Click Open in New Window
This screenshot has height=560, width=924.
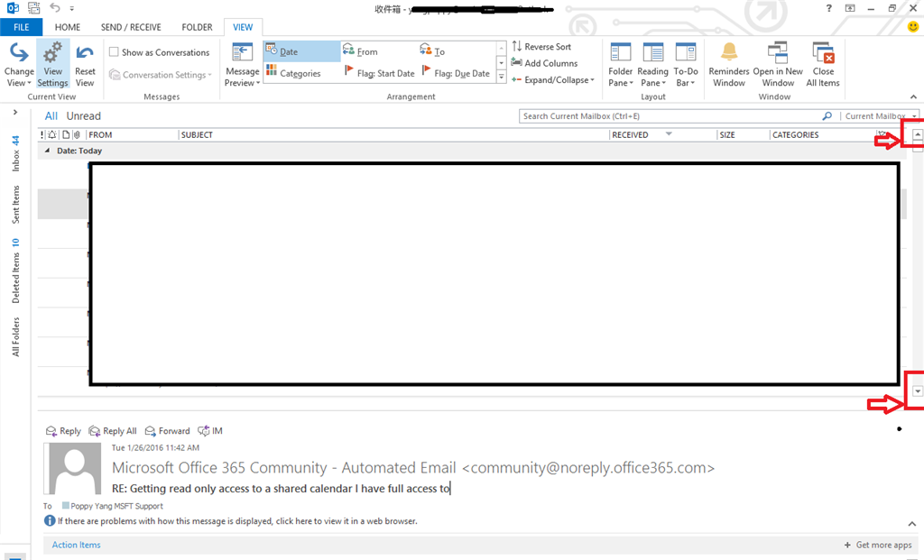click(x=778, y=65)
